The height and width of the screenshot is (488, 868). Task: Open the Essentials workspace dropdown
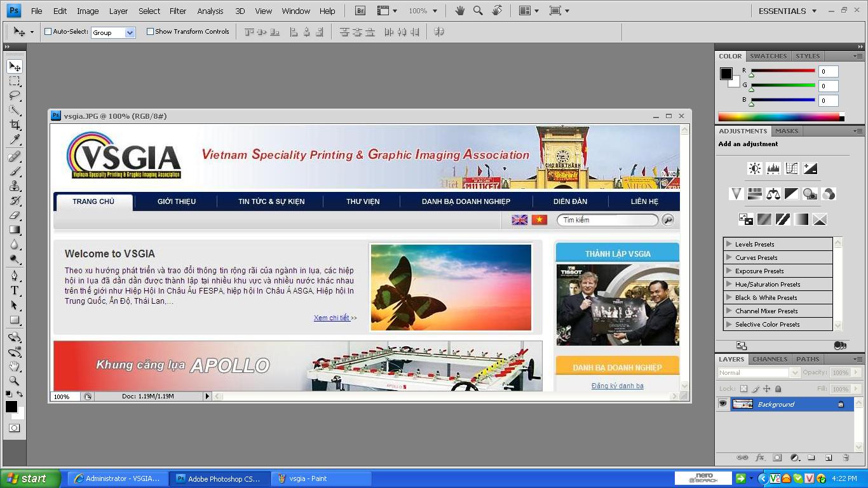(787, 11)
